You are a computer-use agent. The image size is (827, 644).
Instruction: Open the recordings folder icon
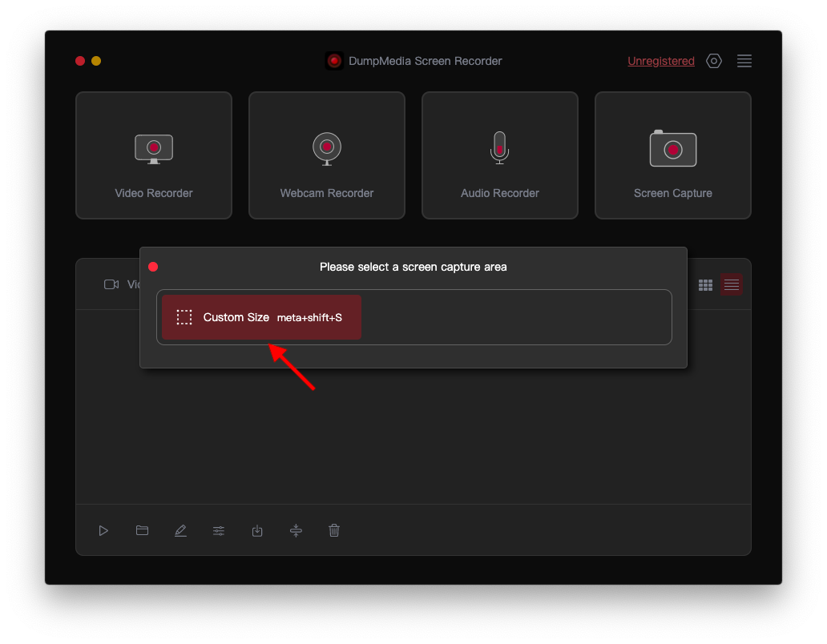[x=142, y=530]
